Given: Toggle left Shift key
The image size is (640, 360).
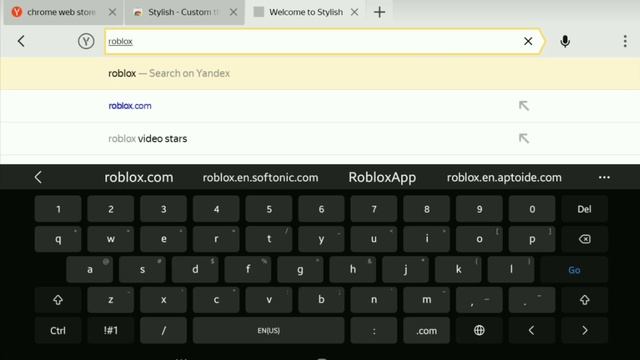Looking at the screenshot, I should tap(58, 300).
